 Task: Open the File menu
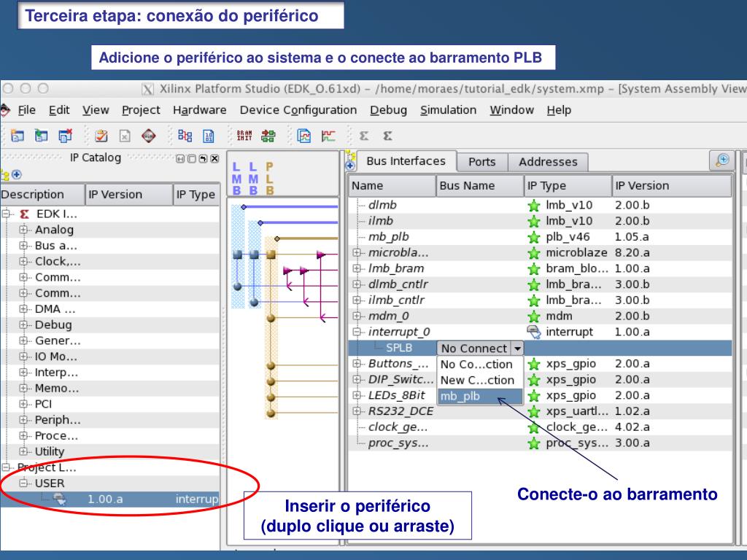pos(27,110)
